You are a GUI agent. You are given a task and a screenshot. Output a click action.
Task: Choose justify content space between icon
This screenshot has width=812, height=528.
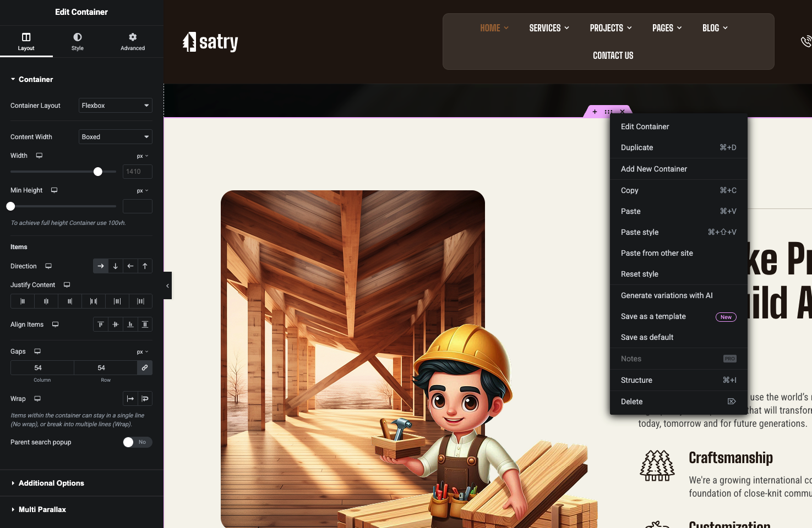tap(94, 301)
